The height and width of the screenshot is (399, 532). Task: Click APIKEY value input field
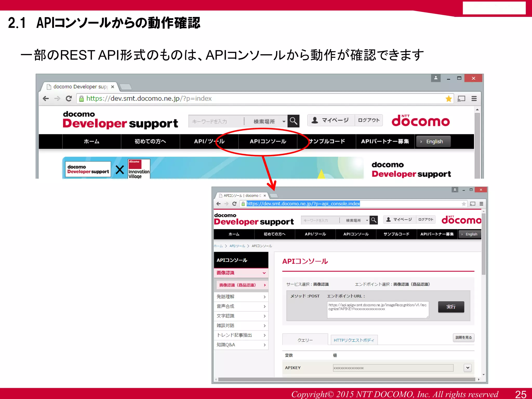point(393,368)
